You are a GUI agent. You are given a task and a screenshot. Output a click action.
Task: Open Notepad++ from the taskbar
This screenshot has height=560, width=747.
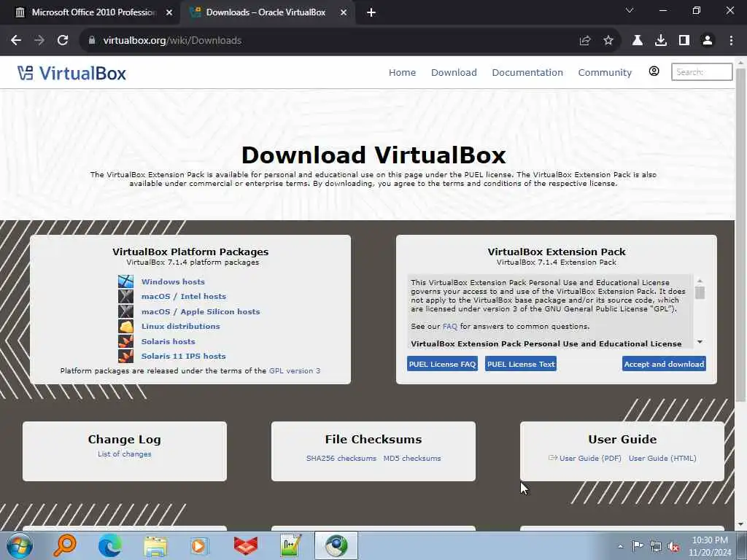290,545
